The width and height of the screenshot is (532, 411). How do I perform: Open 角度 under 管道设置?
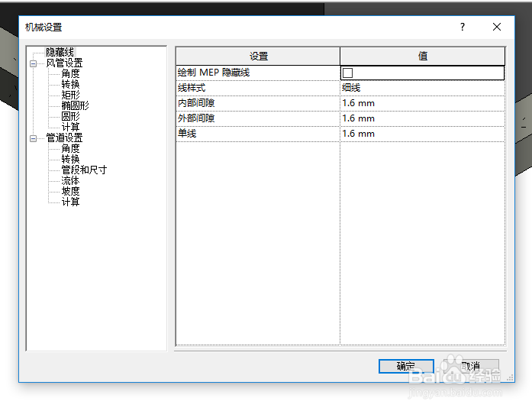pos(70,148)
